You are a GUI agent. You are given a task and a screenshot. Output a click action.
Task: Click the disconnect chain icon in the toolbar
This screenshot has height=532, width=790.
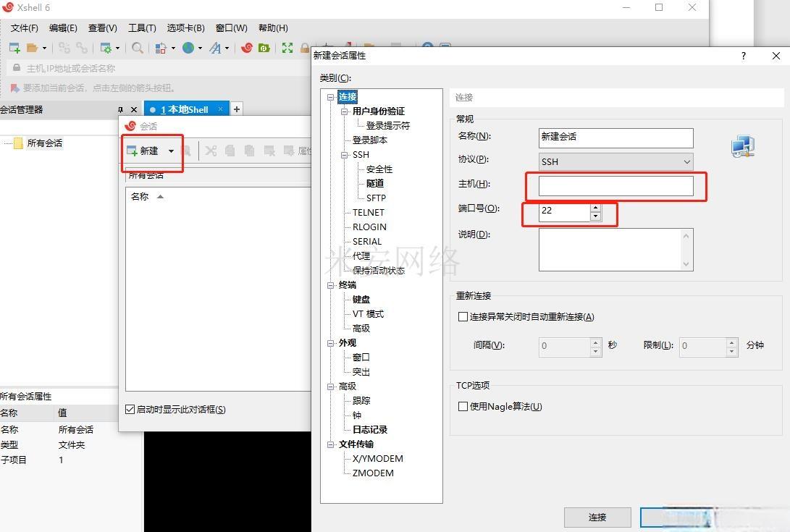pyautogui.click(x=82, y=48)
